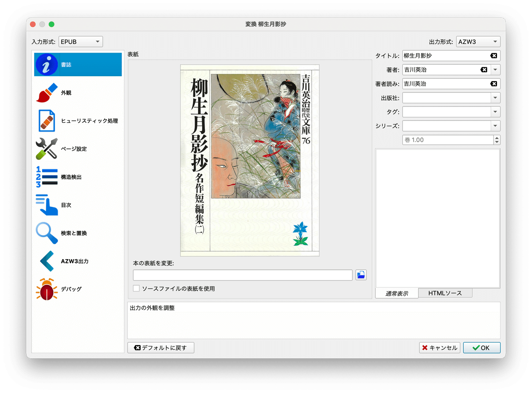The height and width of the screenshot is (393, 532).
Task: Click the 本の表紙を変更 path field
Action: pos(243,275)
